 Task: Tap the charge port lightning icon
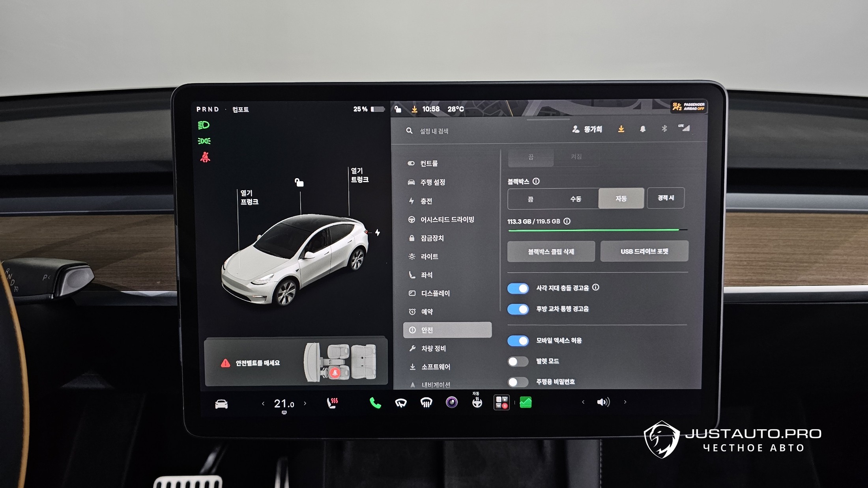[x=378, y=233]
